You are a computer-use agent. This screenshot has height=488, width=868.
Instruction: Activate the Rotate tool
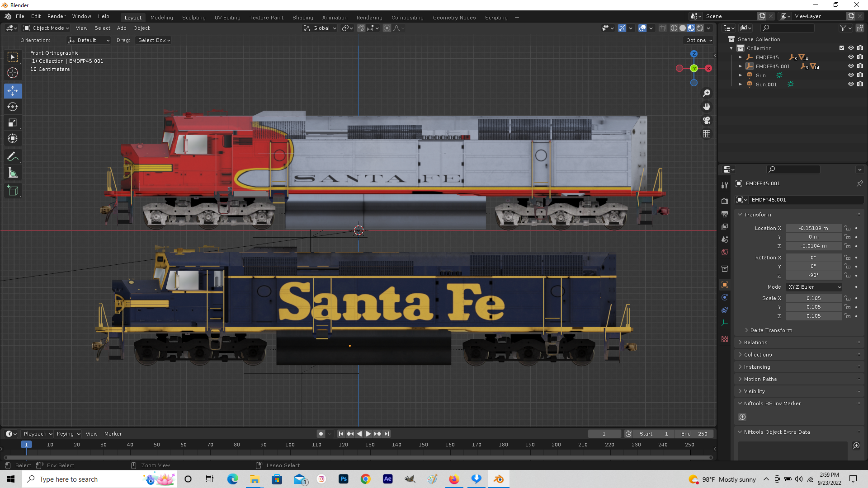[x=13, y=107]
